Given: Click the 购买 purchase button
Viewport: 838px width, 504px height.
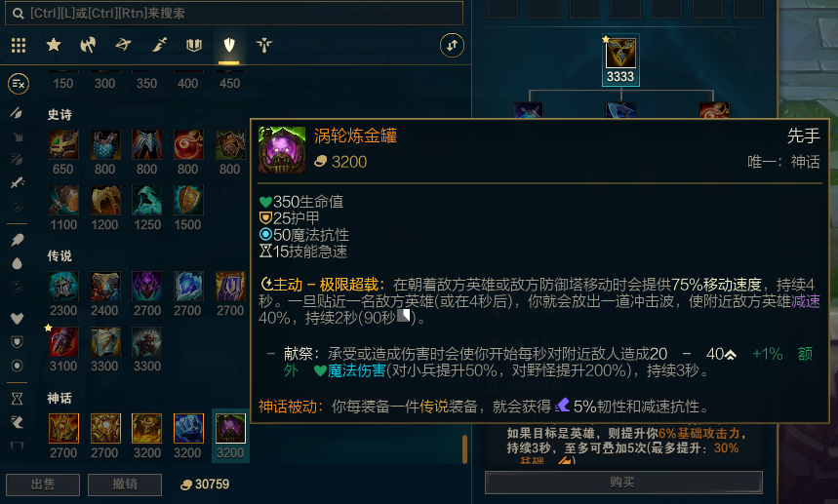Looking at the screenshot, I should click(x=623, y=483).
